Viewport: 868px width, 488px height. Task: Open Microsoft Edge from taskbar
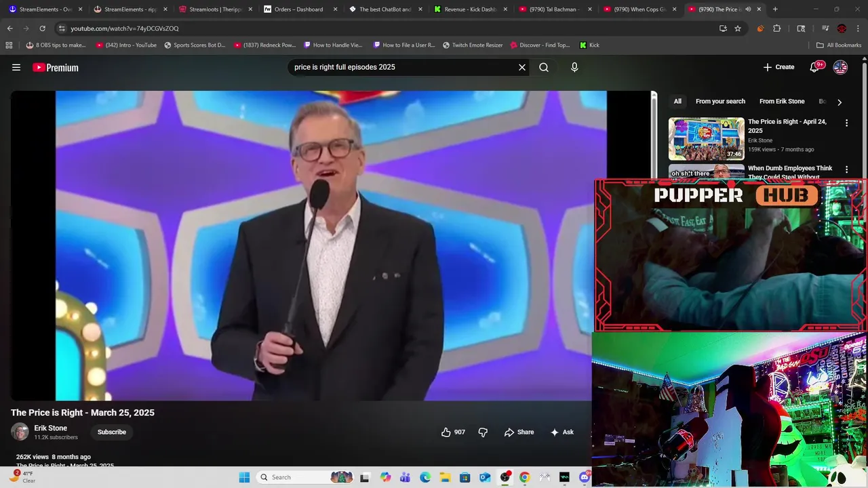tap(425, 477)
